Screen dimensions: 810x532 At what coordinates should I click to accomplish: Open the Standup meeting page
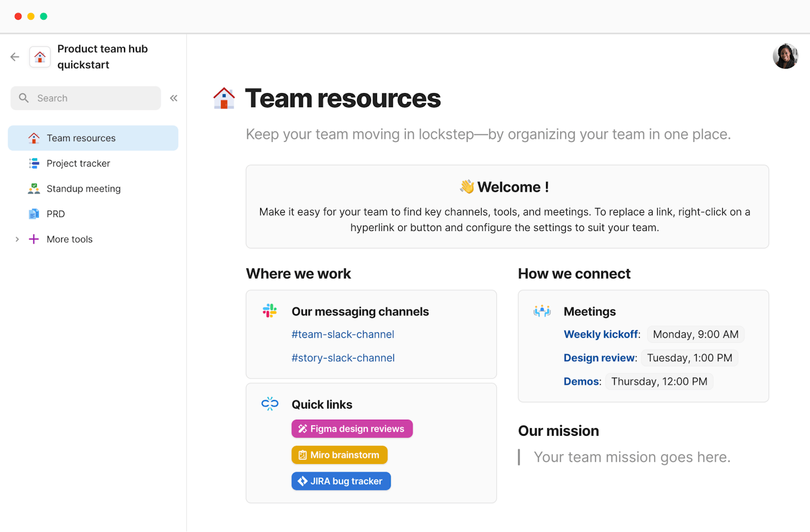pos(84,189)
